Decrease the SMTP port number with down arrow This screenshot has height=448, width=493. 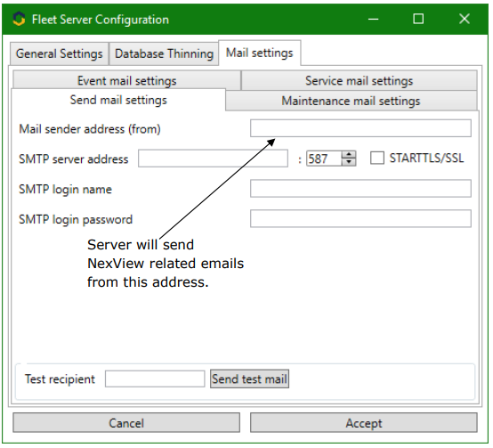pyautogui.click(x=349, y=162)
